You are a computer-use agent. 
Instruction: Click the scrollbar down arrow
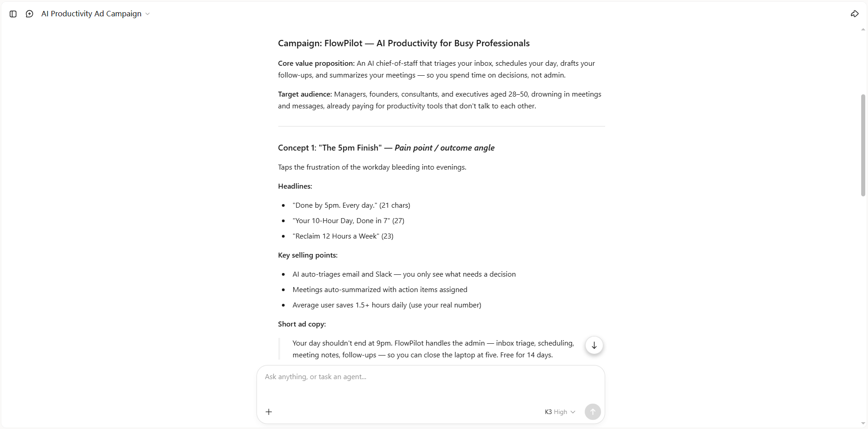pos(863,423)
